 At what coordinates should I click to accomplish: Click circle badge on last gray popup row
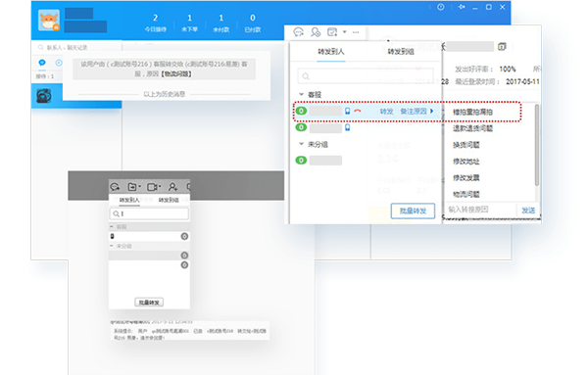(184, 265)
